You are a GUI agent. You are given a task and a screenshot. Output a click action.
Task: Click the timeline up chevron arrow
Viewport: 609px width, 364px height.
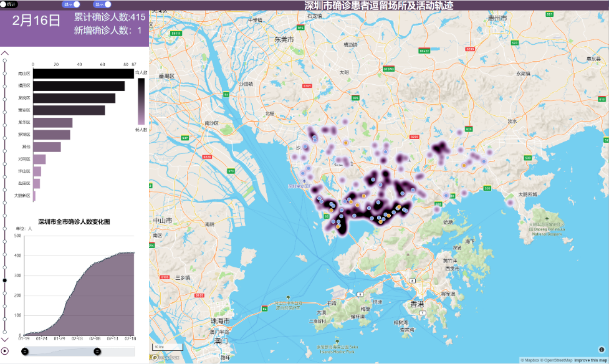[5, 54]
